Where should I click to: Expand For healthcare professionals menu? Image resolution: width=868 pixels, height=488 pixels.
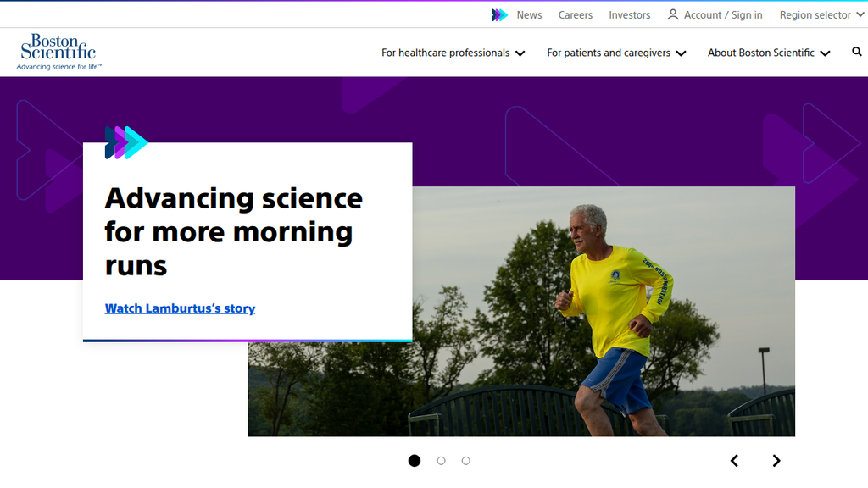coord(453,53)
